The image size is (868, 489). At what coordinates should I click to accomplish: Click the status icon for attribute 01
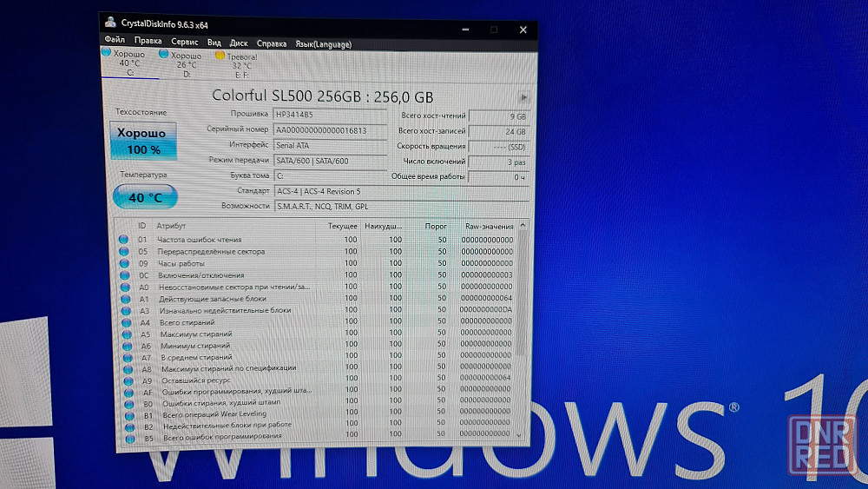pos(123,239)
